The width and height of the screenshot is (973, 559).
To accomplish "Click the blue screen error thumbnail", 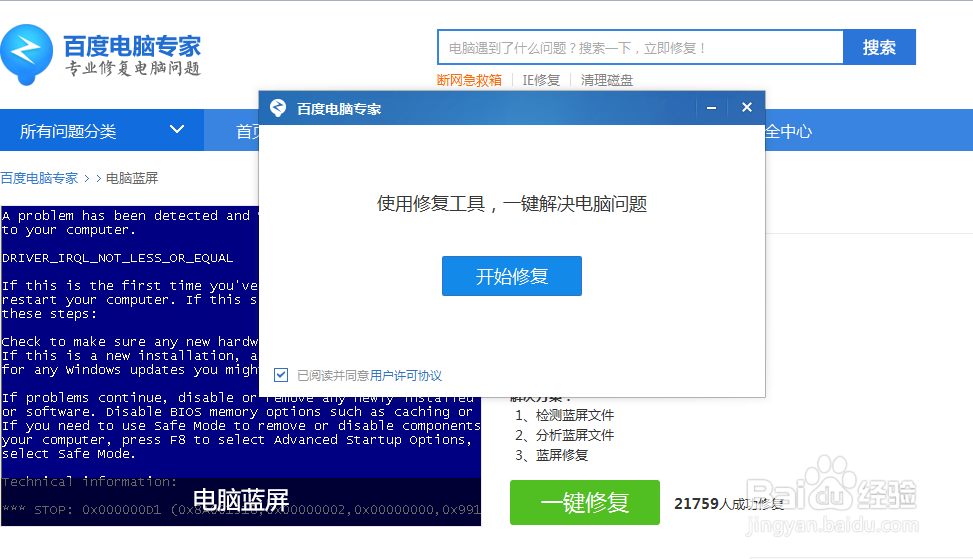I will click(241, 366).
